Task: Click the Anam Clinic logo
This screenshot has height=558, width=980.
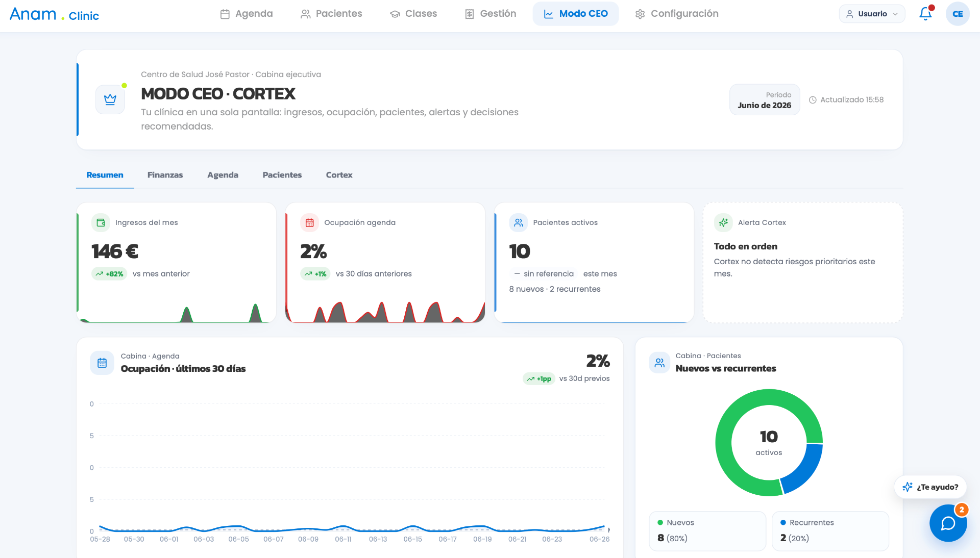Action: coord(54,14)
